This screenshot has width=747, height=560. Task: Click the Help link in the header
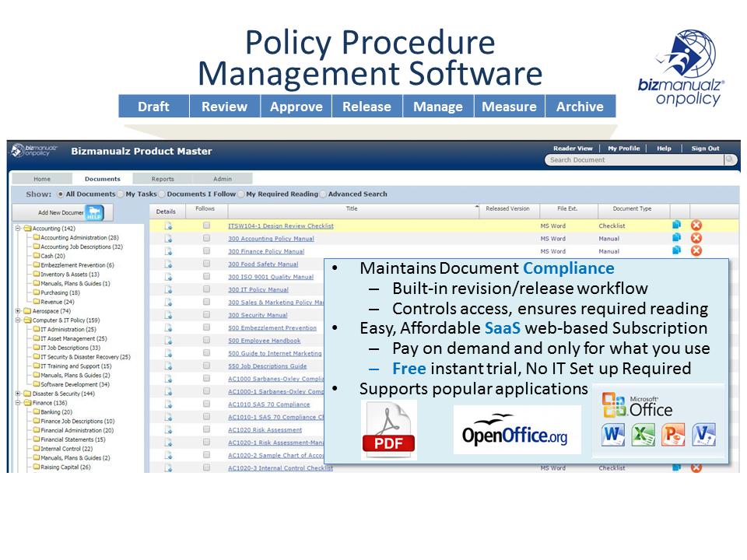[x=664, y=149]
